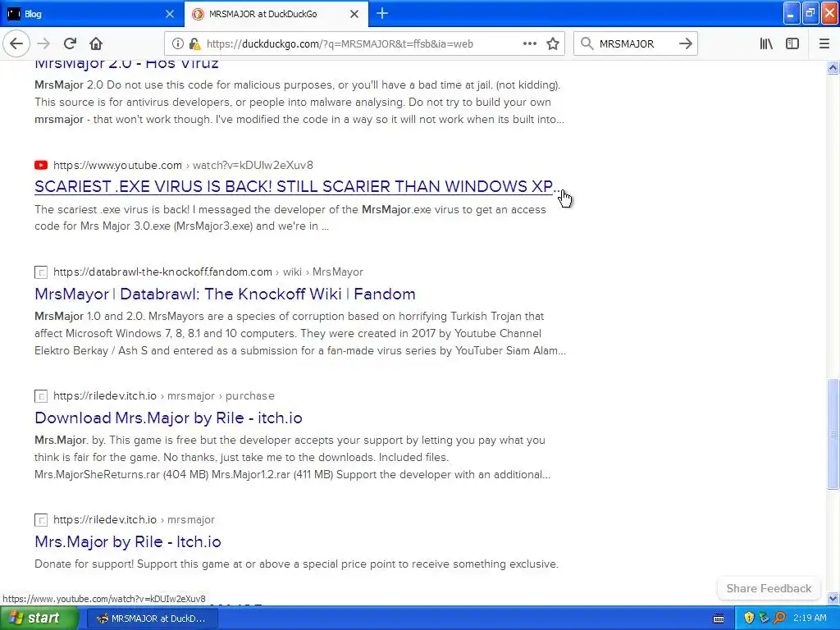
Task: Open the security shield tray icon
Action: point(748,619)
